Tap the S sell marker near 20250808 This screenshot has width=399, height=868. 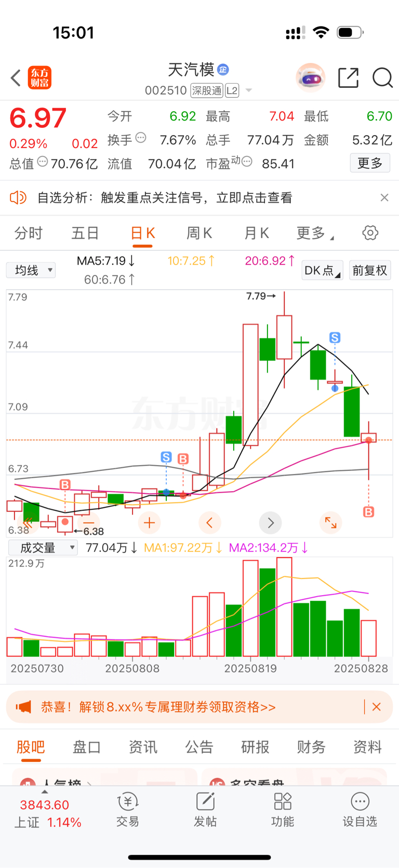pyautogui.click(x=166, y=457)
